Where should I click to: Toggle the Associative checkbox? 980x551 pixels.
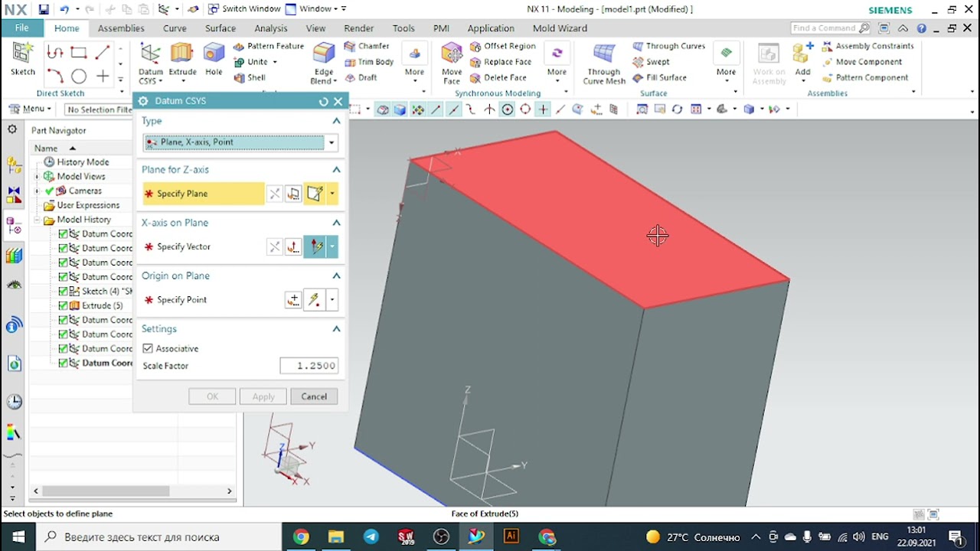(x=148, y=348)
